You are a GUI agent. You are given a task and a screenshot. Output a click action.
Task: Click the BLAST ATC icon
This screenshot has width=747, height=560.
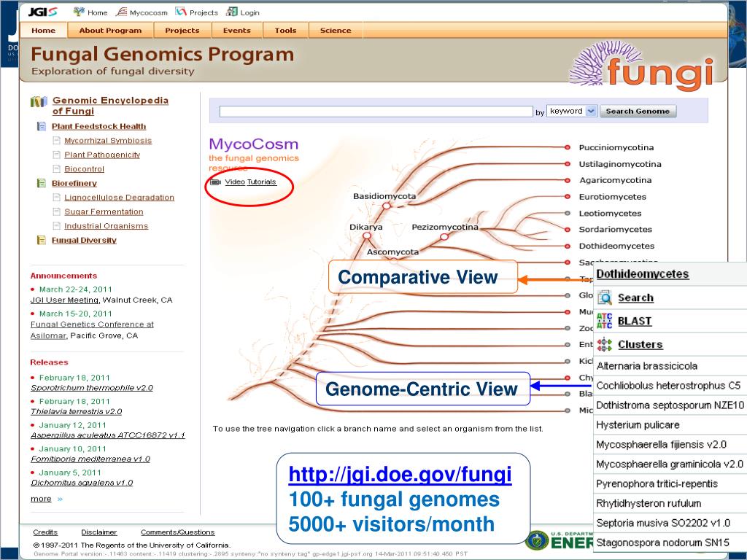605,321
